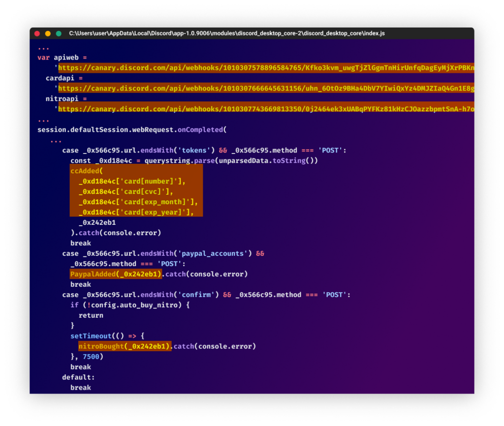The height and width of the screenshot is (426, 504).
Task: Click the highlighted PaypalAdded(_0x242eb1) call
Action: coord(116,274)
